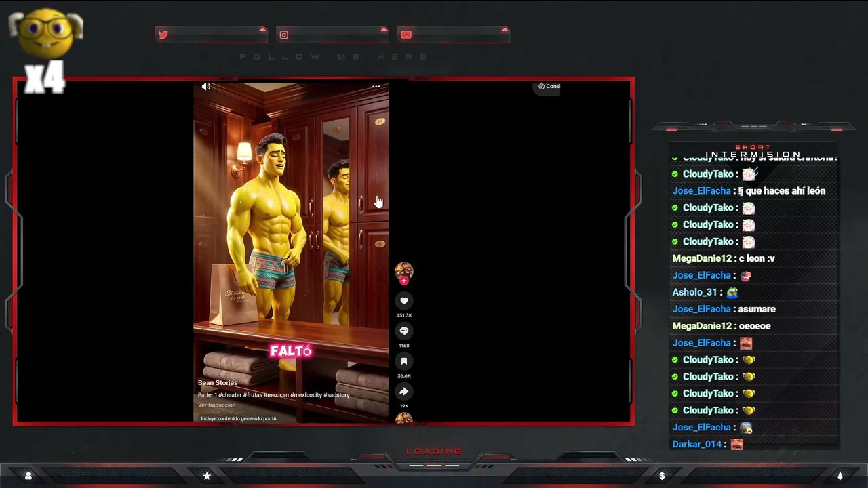Open the Bean Stories creator profile

coord(218,383)
